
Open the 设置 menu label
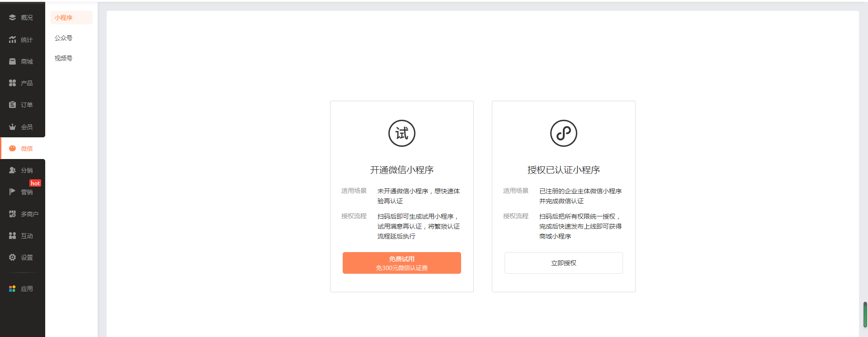27,257
